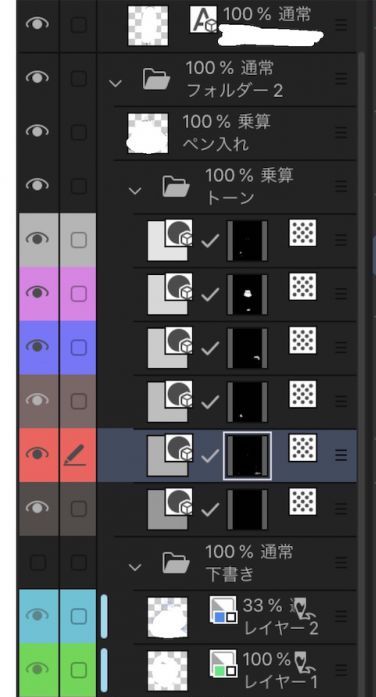Click the トーン folder icon
The width and height of the screenshot is (376, 697).
click(x=176, y=186)
